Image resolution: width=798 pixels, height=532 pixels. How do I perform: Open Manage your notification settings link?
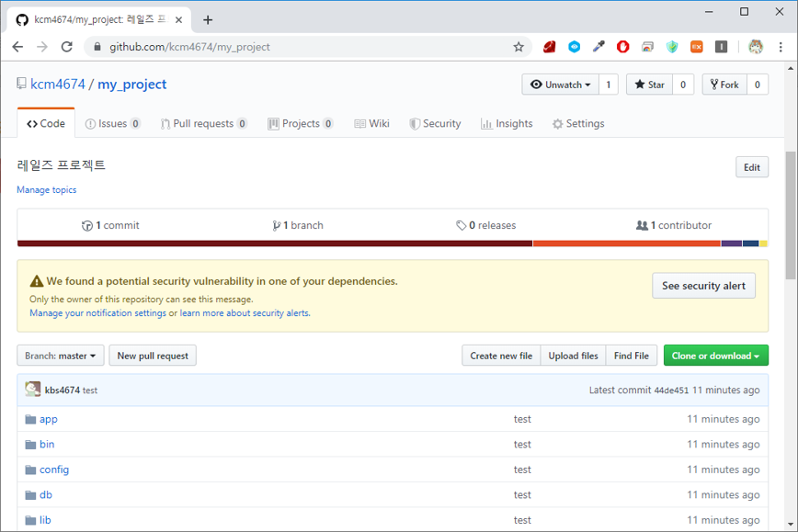coord(97,312)
